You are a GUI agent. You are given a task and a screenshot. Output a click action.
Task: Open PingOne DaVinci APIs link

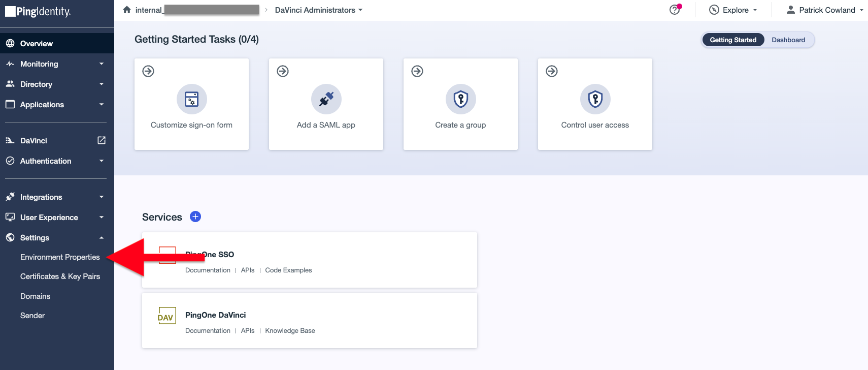tap(248, 330)
